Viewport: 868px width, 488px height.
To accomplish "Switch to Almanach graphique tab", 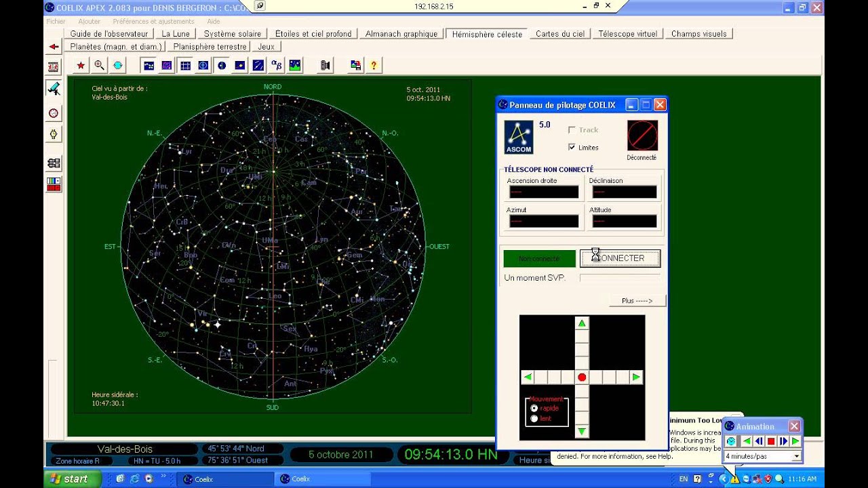I will coord(401,34).
